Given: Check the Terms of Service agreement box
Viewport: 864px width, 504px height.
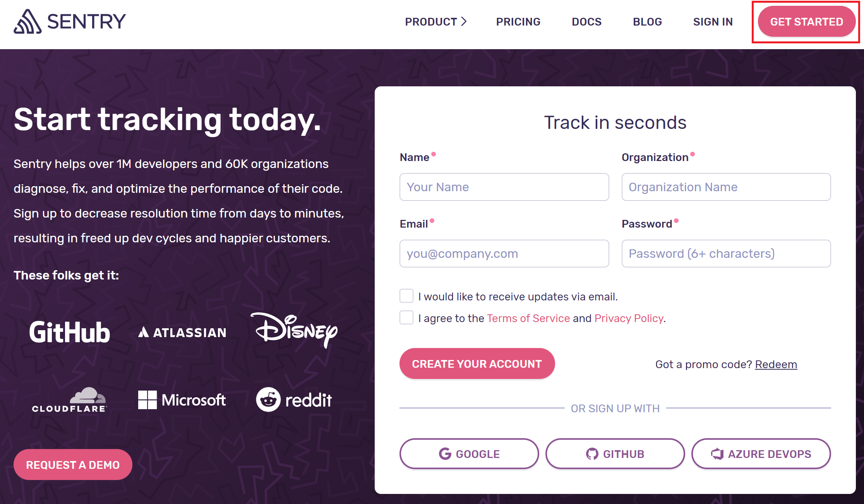Looking at the screenshot, I should pyautogui.click(x=406, y=318).
